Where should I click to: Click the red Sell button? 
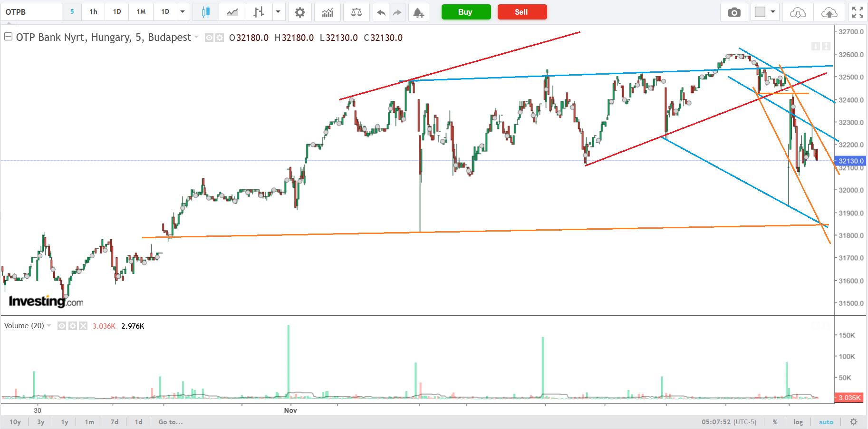click(x=522, y=12)
